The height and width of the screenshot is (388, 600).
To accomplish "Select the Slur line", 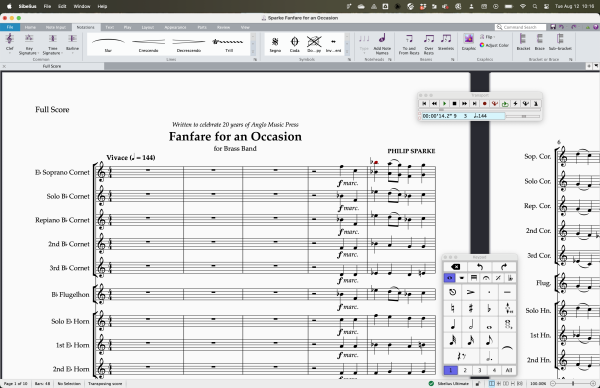I will [x=108, y=44].
